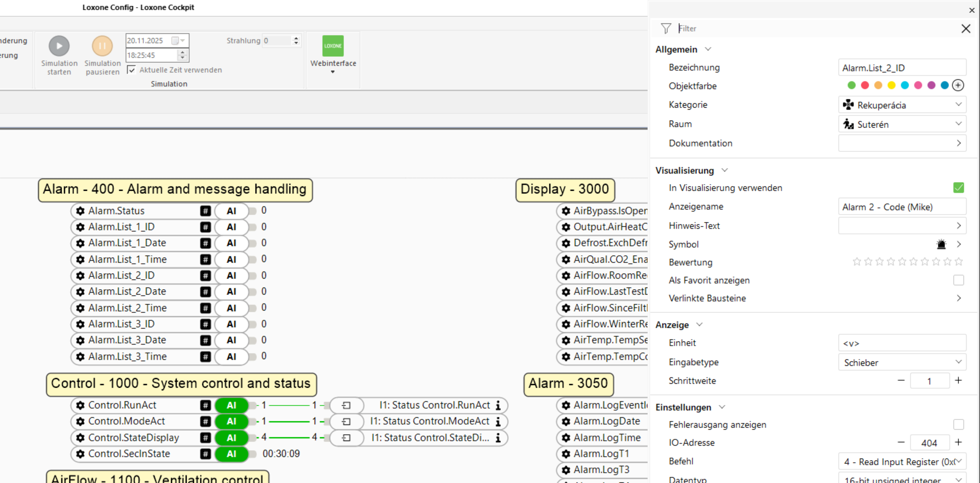Pick the red Objektfarbe swatch

point(865,85)
